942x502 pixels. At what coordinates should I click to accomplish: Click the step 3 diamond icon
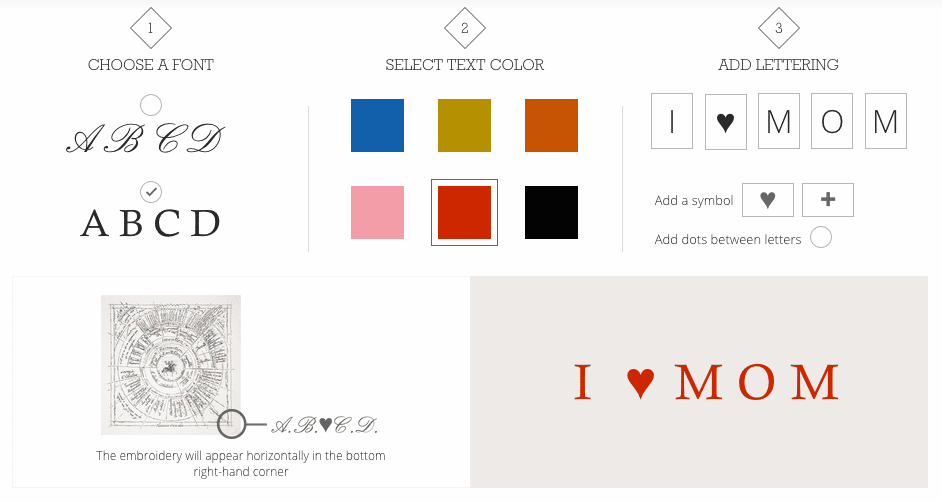[x=779, y=28]
